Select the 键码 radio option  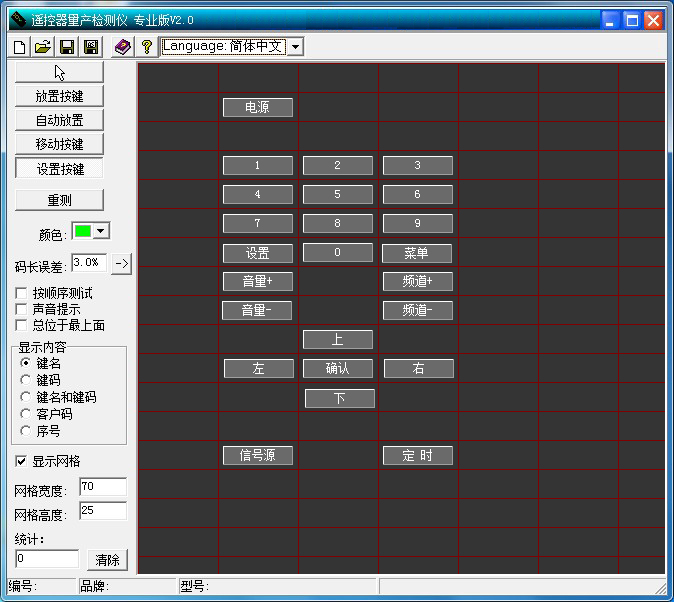26,380
